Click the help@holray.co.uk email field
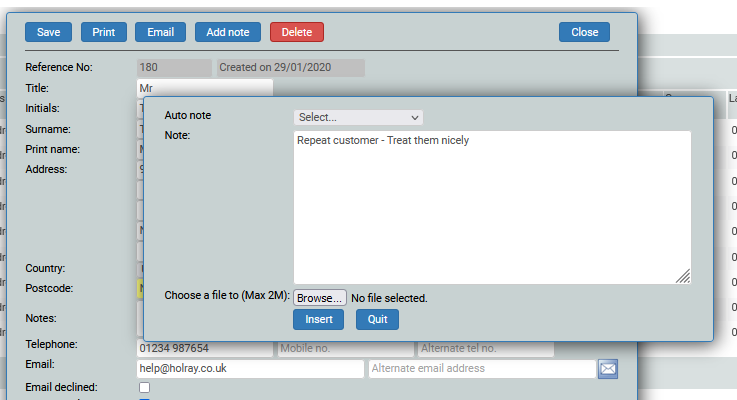Image resolution: width=737 pixels, height=400 pixels. [250, 369]
